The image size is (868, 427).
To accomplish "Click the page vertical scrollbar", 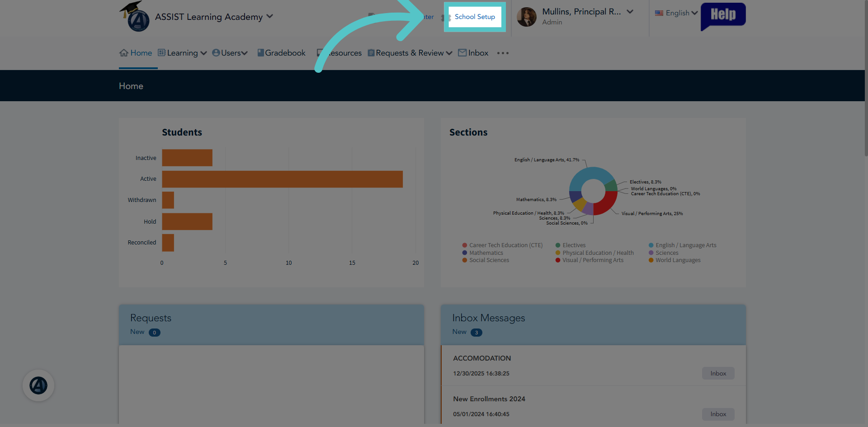I will (866, 78).
